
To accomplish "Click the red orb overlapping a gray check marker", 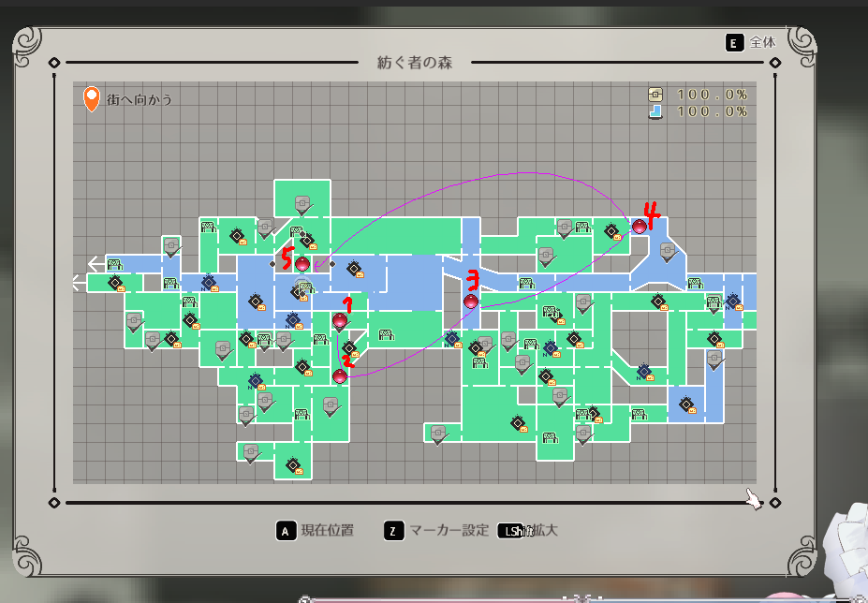I will (x=340, y=320).
